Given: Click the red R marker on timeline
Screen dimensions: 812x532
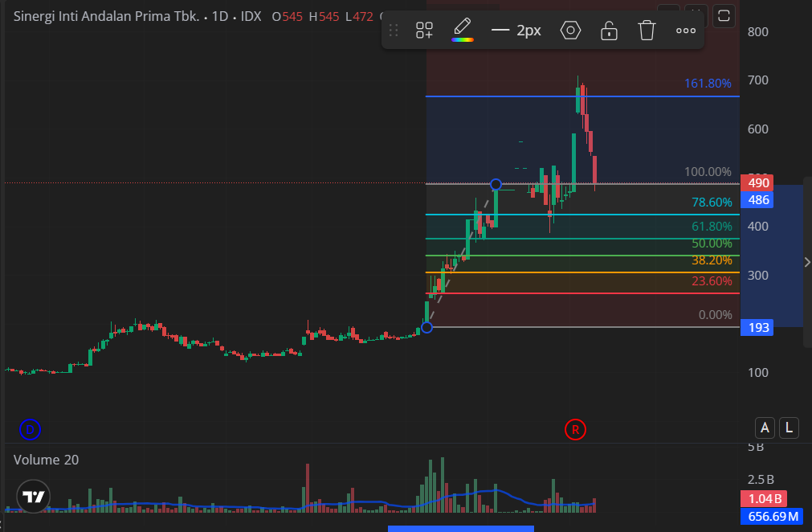Looking at the screenshot, I should [575, 429].
